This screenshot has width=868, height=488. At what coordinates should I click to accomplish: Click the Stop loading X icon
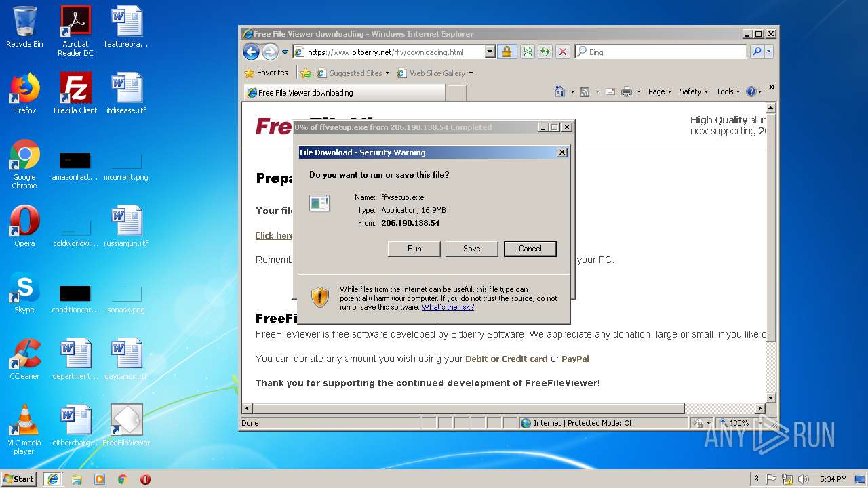pos(562,52)
